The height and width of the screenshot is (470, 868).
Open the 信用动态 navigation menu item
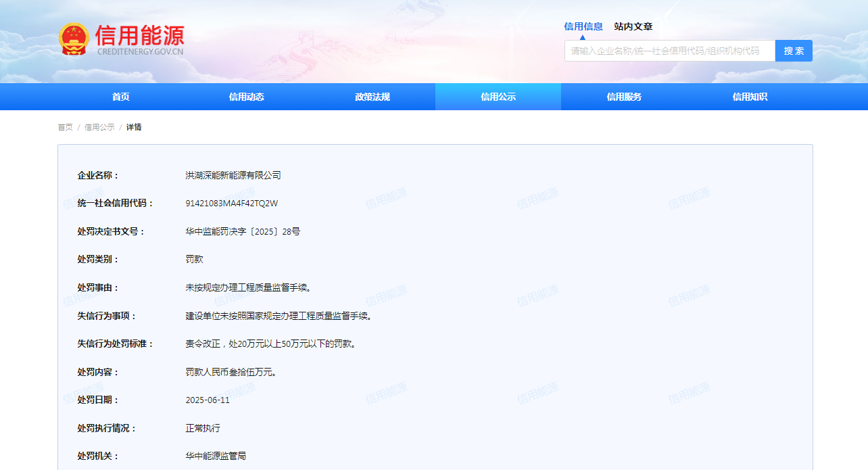click(247, 97)
